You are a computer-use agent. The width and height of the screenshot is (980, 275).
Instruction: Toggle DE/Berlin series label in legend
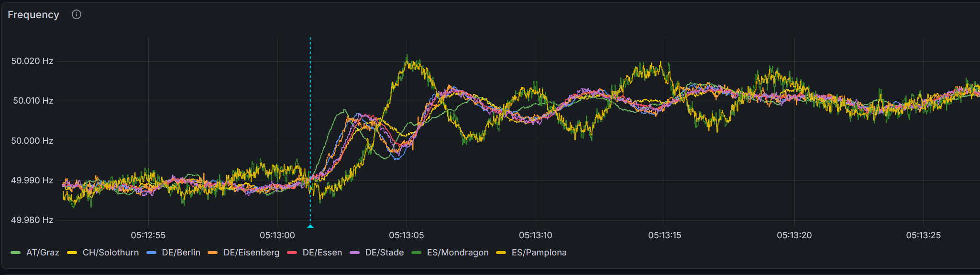tap(181, 253)
